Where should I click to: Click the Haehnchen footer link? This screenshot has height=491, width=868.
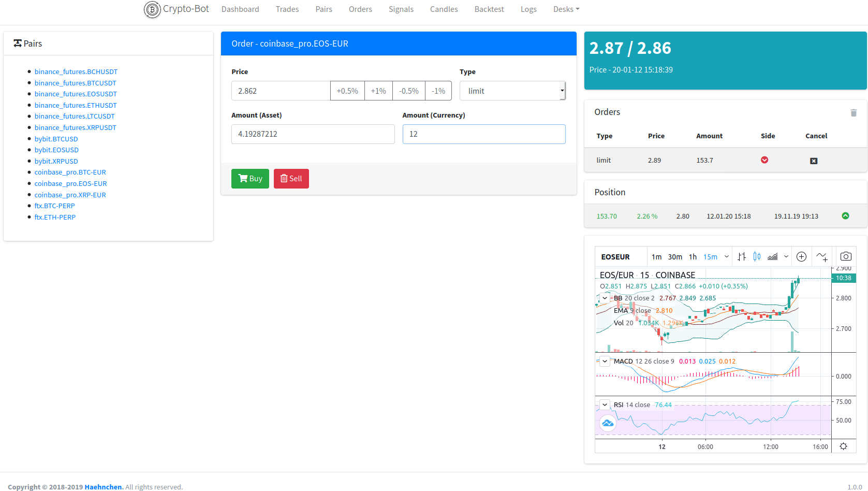tap(104, 487)
